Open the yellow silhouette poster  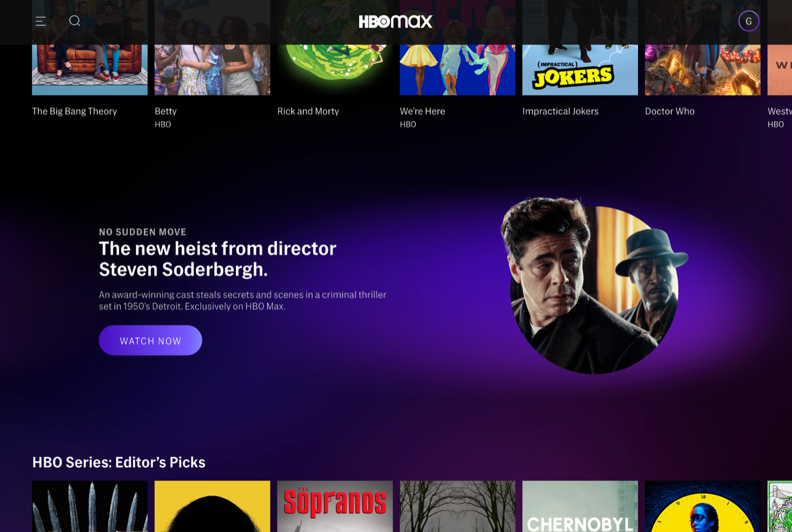coord(212,506)
